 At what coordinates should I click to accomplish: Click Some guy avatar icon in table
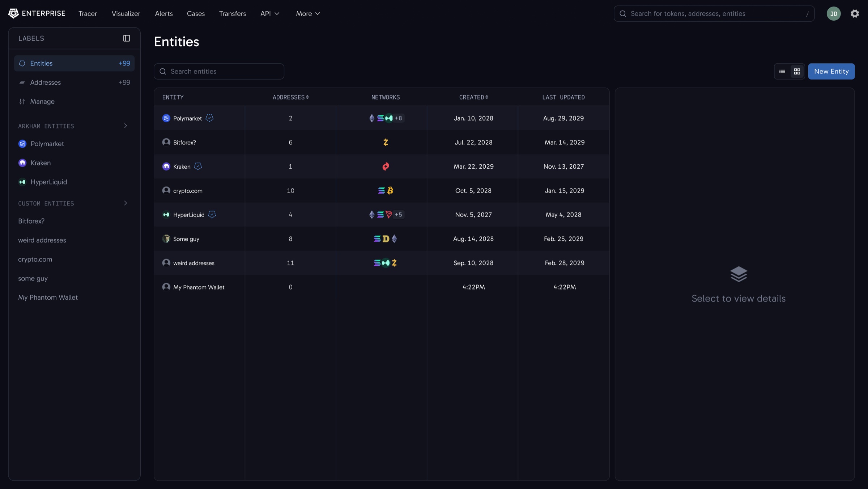(x=166, y=239)
